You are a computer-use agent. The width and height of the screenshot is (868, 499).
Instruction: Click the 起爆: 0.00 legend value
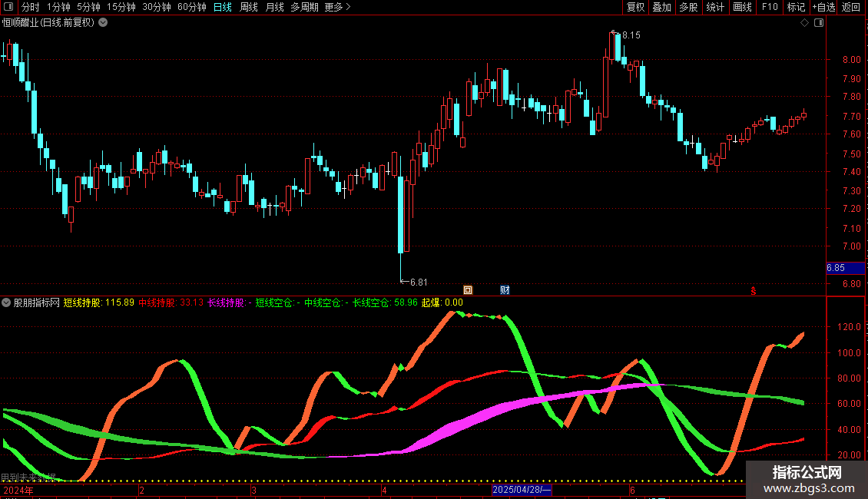(442, 302)
